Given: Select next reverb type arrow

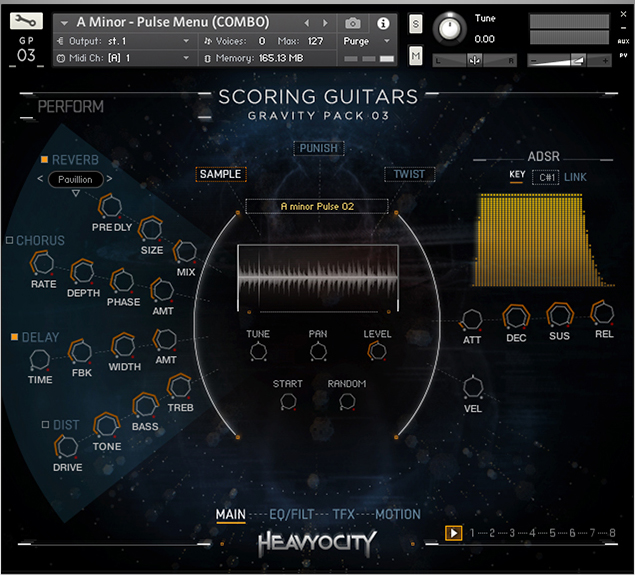Looking at the screenshot, I should (x=109, y=178).
